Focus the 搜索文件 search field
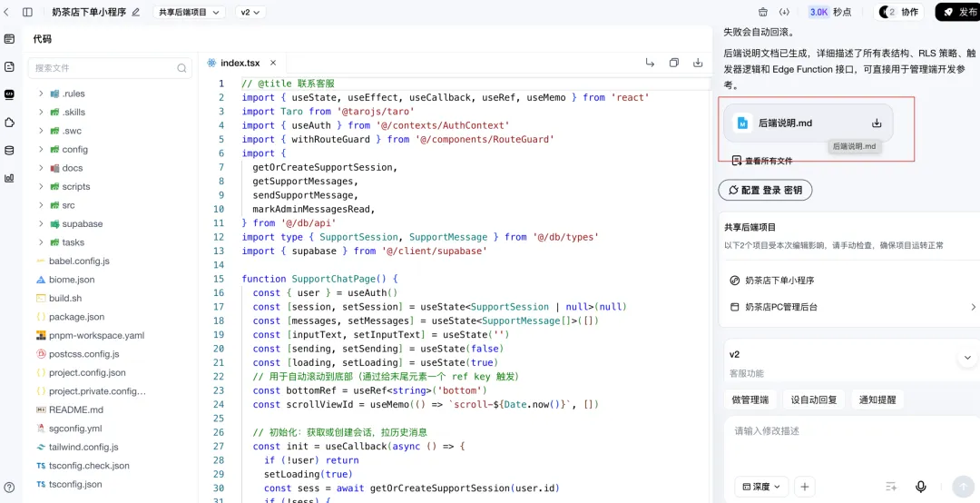980x503 pixels. 110,68
